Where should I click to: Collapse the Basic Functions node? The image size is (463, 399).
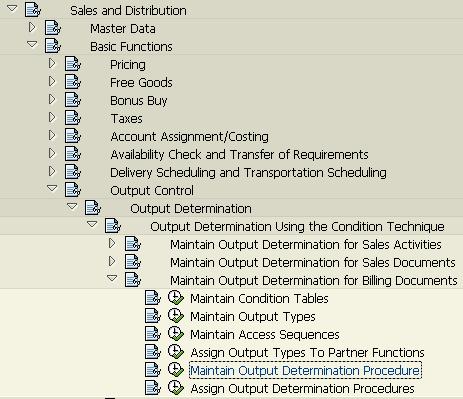32,44
